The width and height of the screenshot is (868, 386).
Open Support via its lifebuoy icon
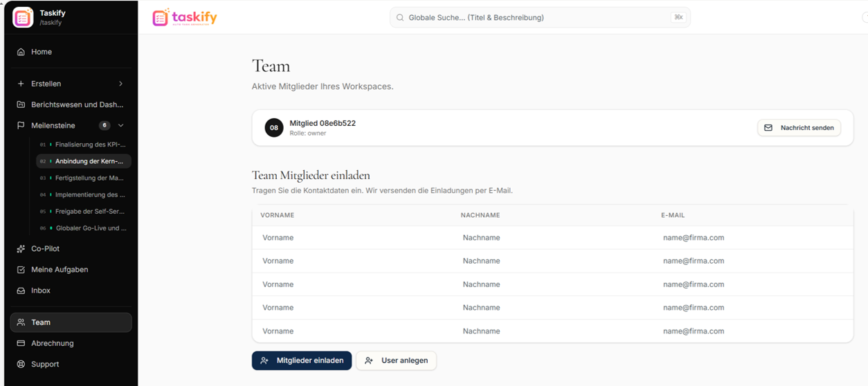pyautogui.click(x=21, y=364)
